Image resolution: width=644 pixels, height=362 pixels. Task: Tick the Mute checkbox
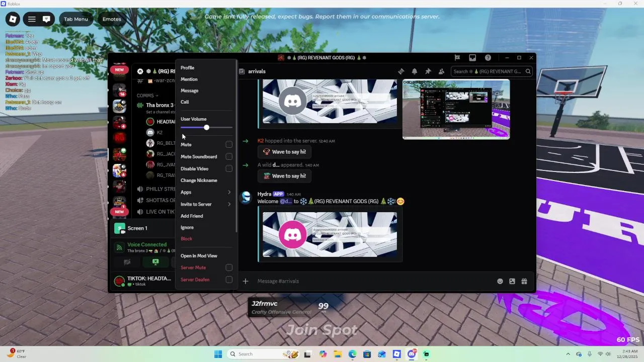(x=229, y=145)
